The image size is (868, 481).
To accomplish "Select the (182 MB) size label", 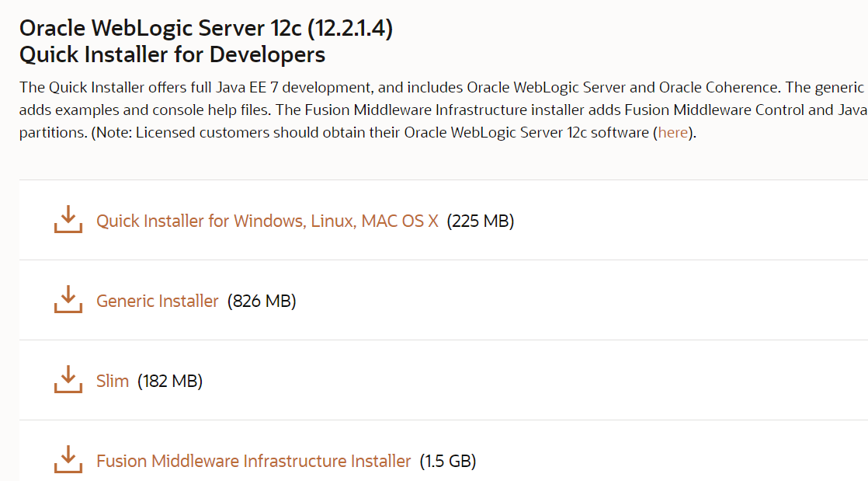I will [168, 381].
